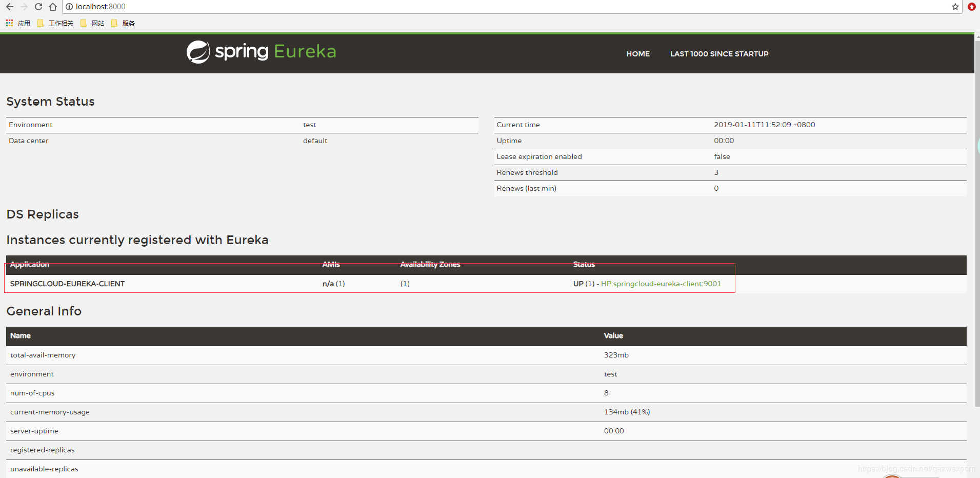Screen dimensions: 980x478
Task: Click the browser back arrow
Action: (10, 7)
